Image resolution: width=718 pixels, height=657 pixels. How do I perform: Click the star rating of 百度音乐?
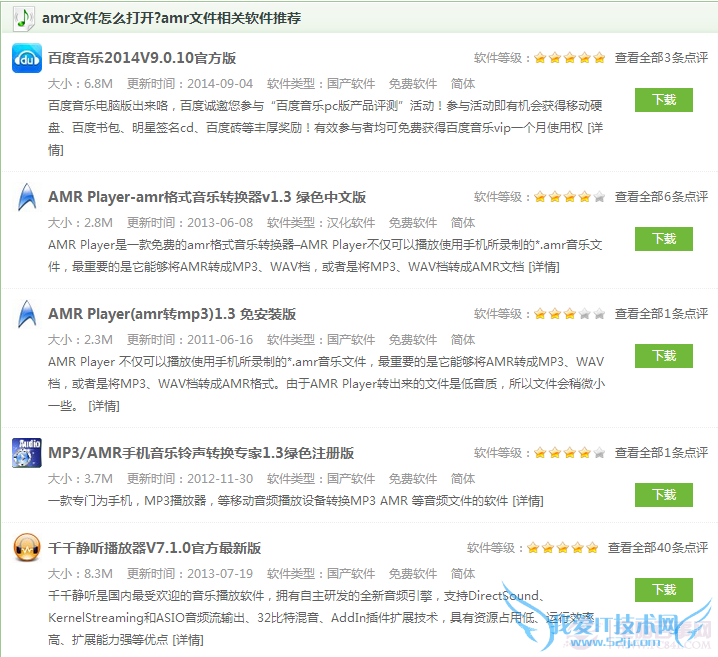pyautogui.click(x=570, y=58)
